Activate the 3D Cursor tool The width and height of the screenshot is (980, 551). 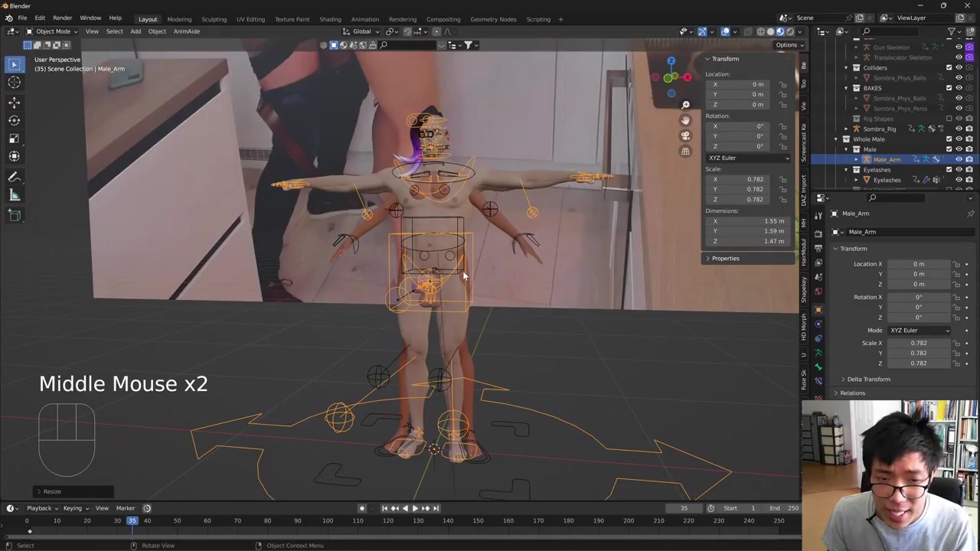point(14,83)
